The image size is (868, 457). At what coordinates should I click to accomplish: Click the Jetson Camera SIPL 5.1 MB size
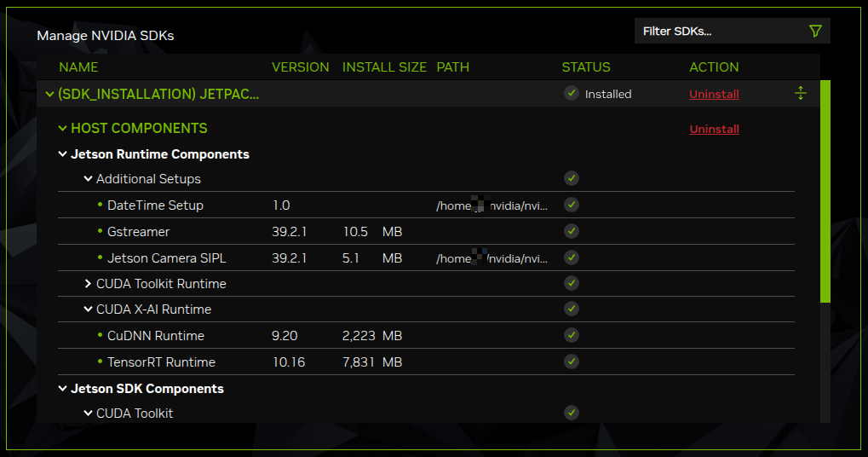372,258
